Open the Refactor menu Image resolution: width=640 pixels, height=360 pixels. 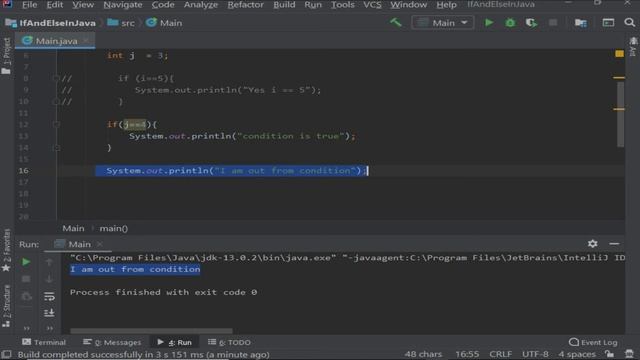pos(245,5)
